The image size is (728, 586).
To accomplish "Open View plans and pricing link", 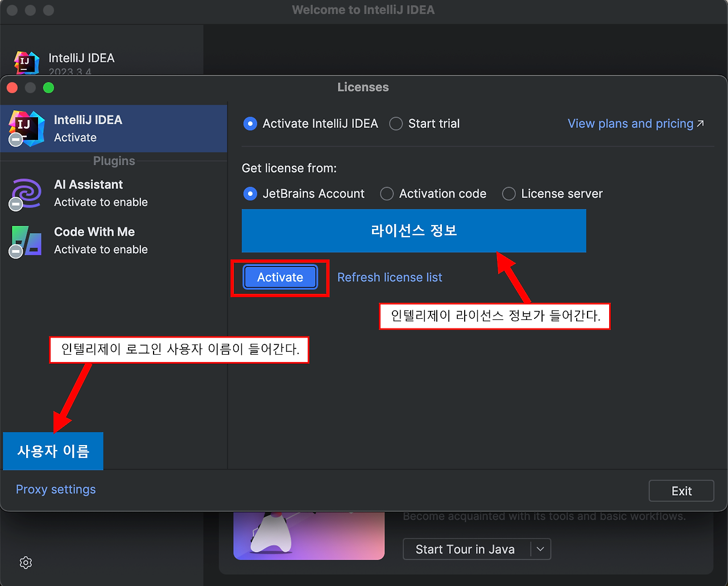I will (x=631, y=123).
